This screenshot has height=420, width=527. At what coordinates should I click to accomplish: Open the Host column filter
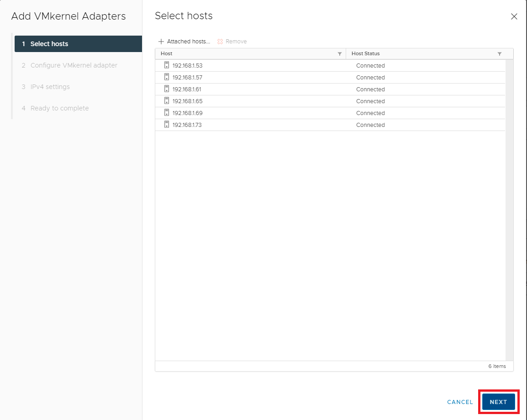(x=339, y=54)
